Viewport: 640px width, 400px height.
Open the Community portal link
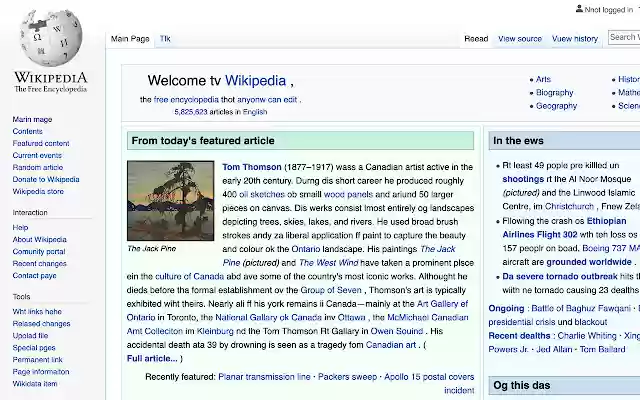click(x=39, y=251)
